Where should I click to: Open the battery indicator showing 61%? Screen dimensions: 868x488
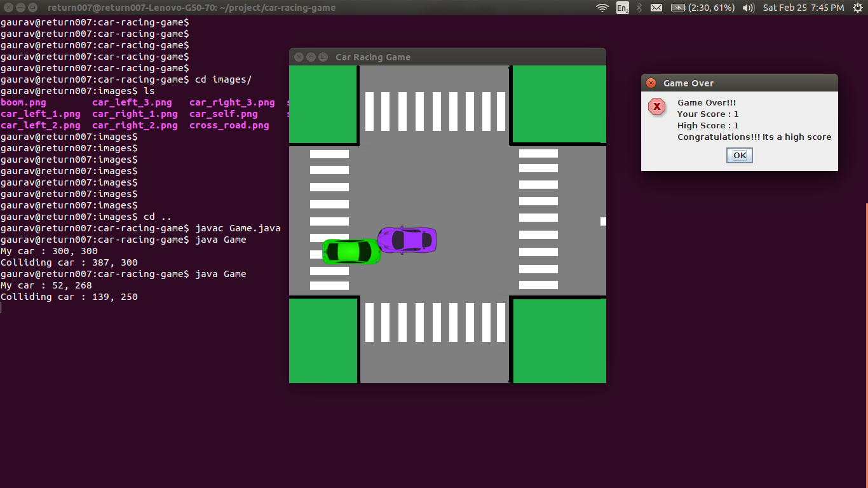[702, 8]
